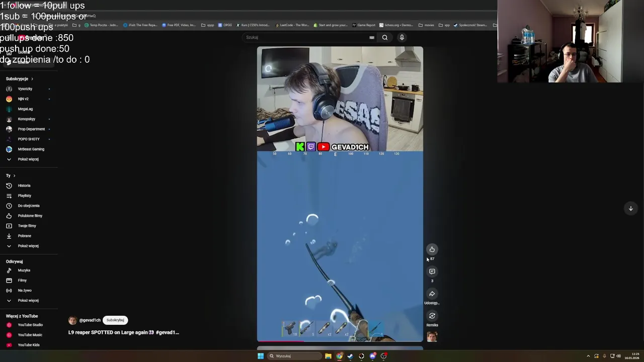Image resolution: width=644 pixels, height=362 pixels.
Task: Open the LeetCode bookmark
Action: (291, 25)
